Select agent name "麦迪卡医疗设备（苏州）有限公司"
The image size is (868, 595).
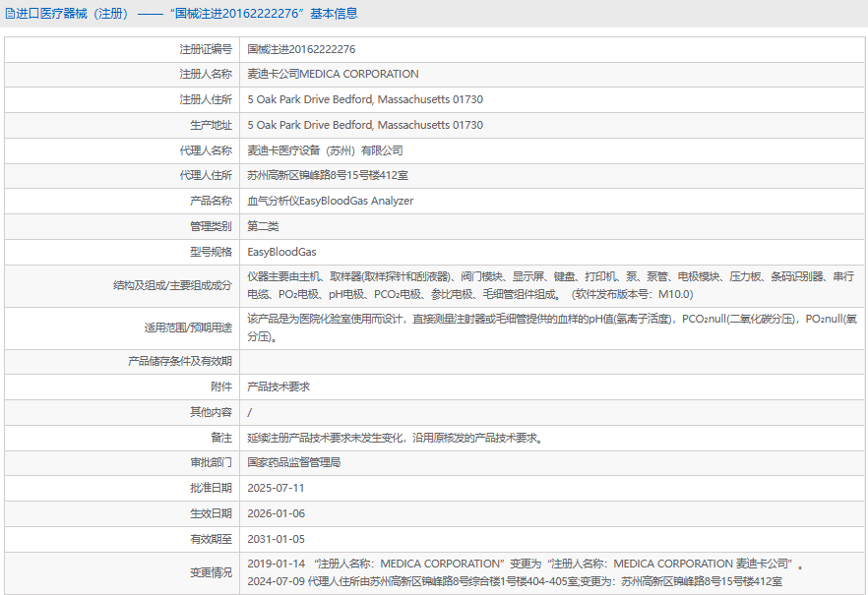coord(325,150)
